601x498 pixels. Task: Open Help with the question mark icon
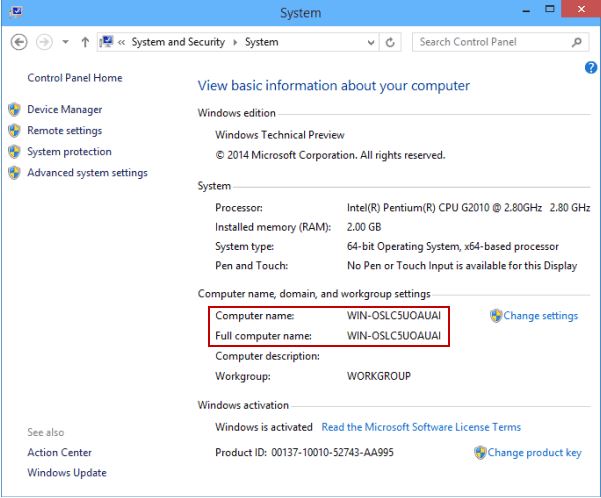pyautogui.click(x=591, y=68)
